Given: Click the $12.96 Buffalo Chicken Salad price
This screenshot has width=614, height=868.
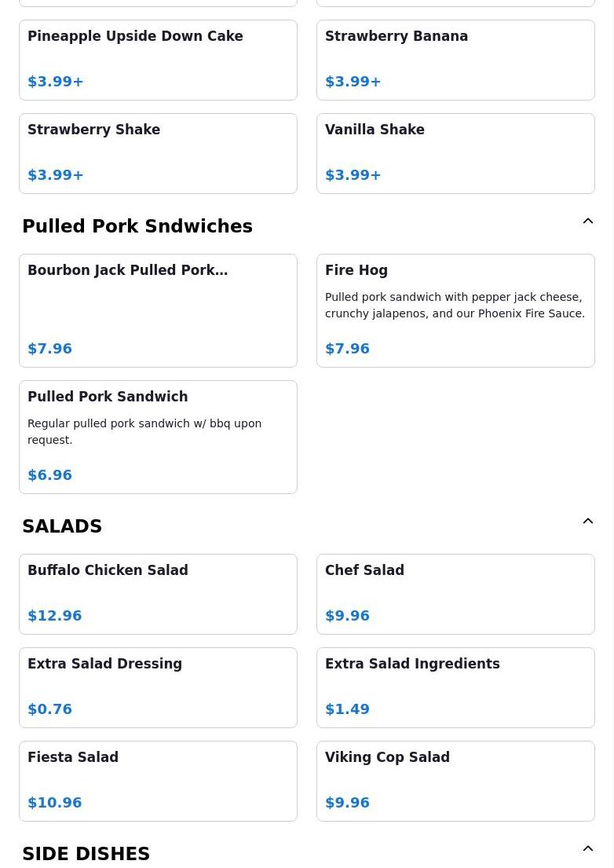Looking at the screenshot, I should [x=55, y=616].
